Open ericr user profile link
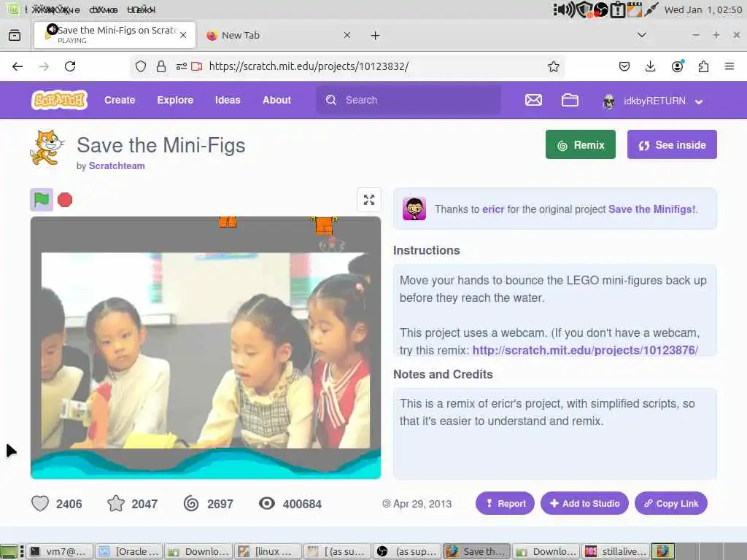747x560 pixels. pyautogui.click(x=493, y=209)
